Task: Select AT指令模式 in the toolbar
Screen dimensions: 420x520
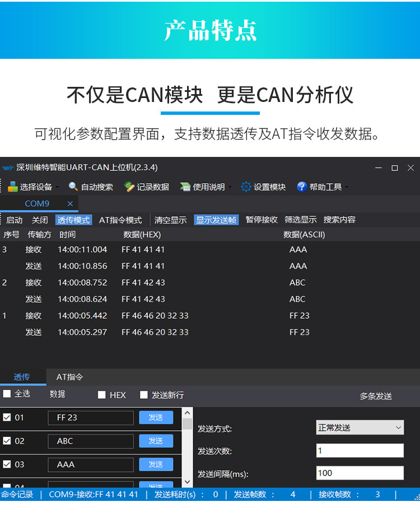Action: tap(120, 220)
